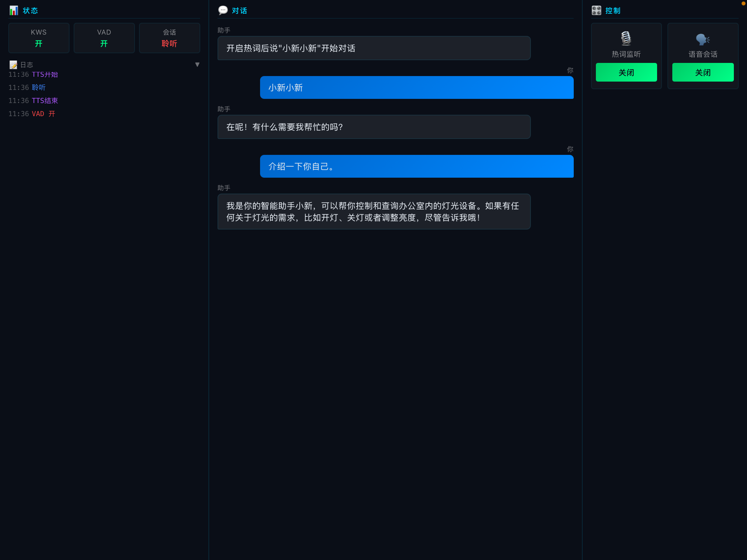Turn off voice conversation button
747x560 pixels.
703,72
